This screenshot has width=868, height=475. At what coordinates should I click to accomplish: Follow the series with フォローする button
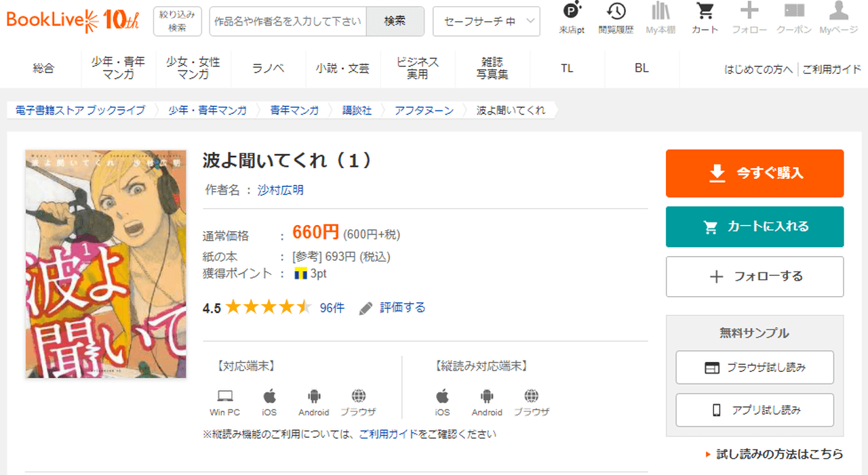click(x=755, y=276)
